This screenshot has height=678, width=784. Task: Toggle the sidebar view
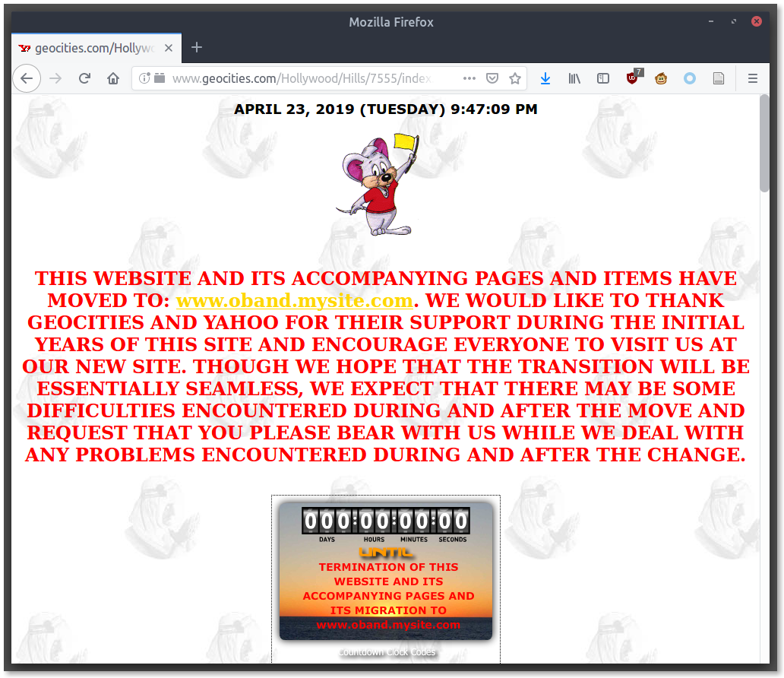(x=603, y=78)
